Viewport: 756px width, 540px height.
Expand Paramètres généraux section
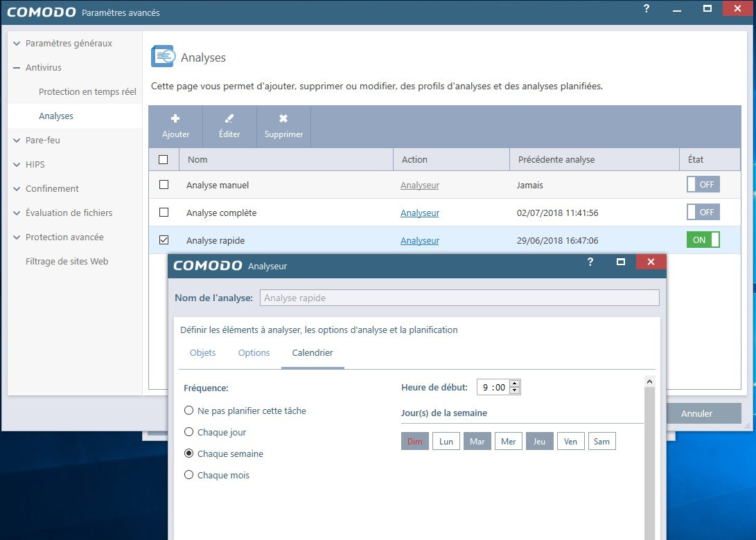point(17,44)
